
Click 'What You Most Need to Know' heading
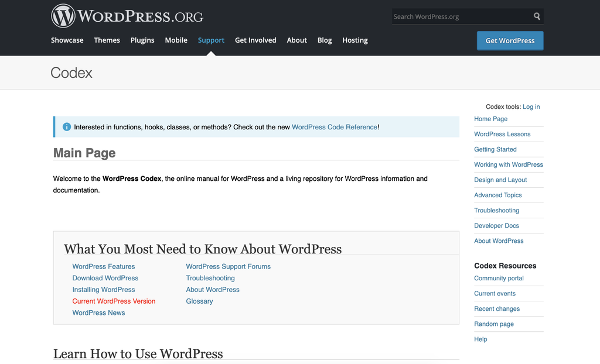click(x=202, y=249)
